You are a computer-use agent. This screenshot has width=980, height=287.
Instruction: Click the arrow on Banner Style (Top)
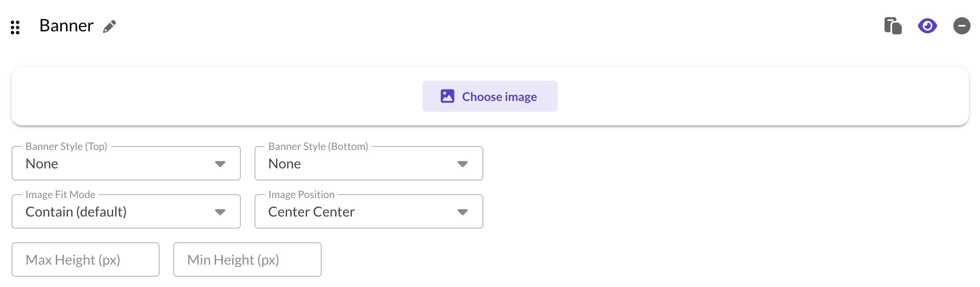point(220,164)
